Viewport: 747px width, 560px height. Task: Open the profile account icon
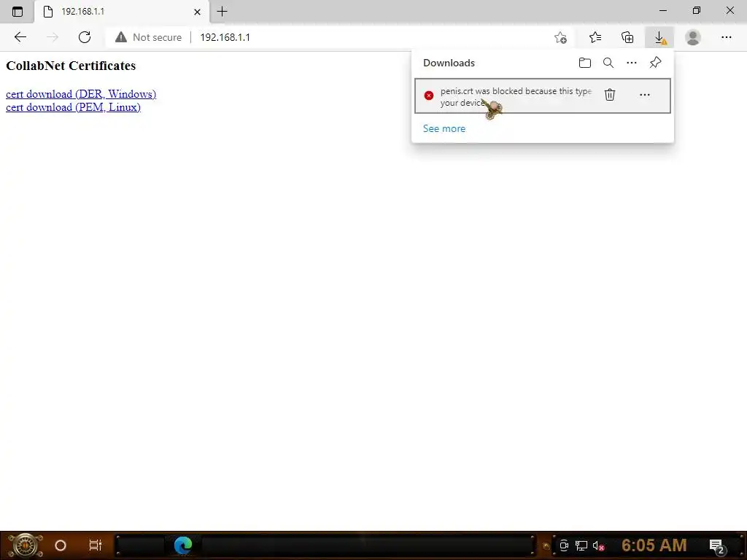pos(693,37)
